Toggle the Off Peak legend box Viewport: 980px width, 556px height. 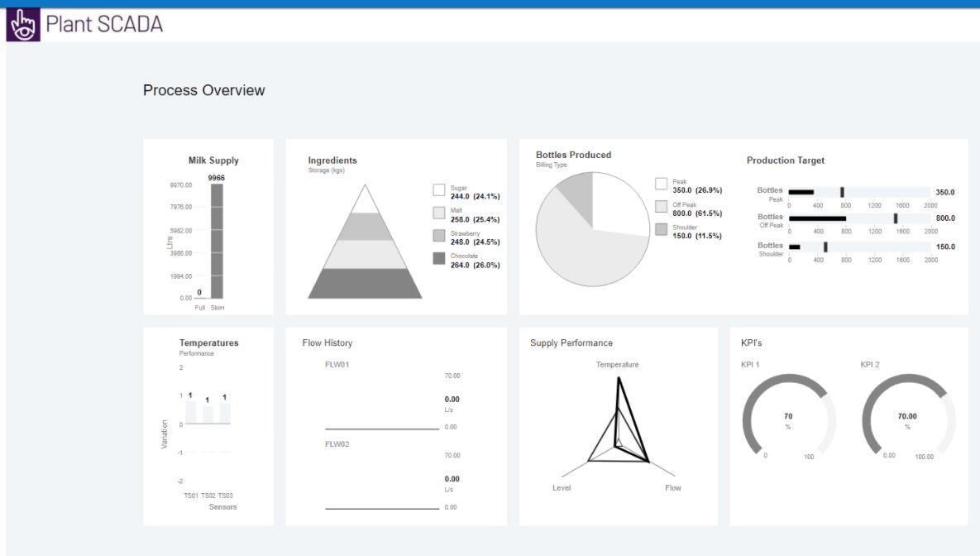tap(661, 207)
